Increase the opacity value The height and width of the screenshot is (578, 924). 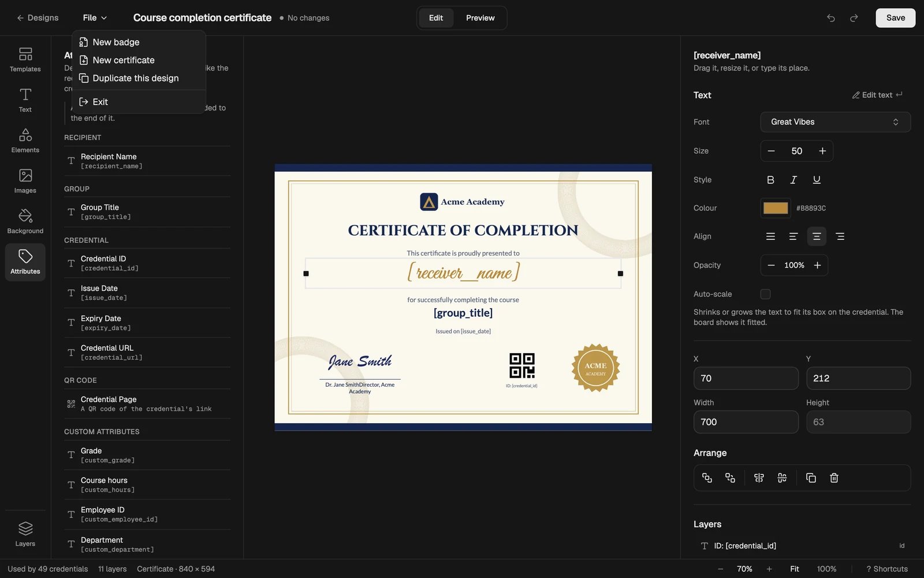click(x=817, y=265)
